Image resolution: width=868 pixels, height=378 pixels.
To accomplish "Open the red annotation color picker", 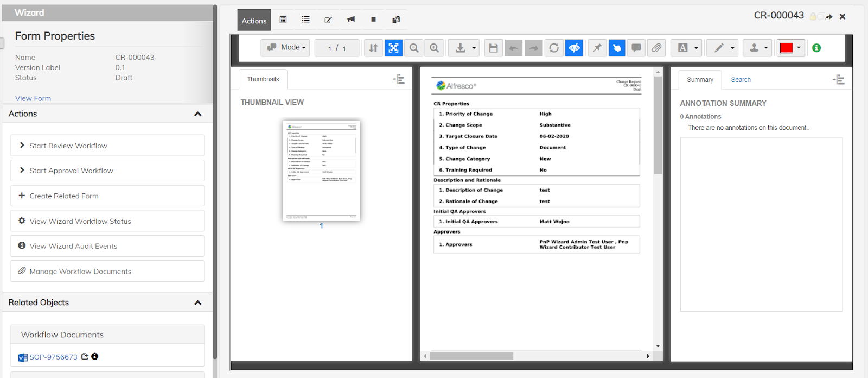I will tap(790, 48).
